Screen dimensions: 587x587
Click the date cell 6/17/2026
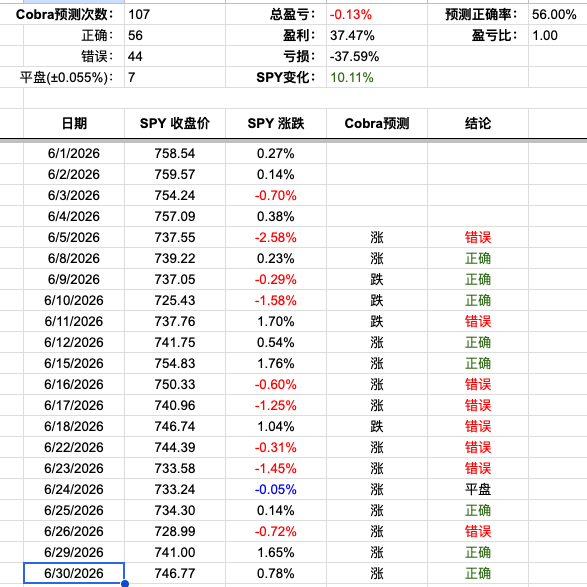pos(74,405)
